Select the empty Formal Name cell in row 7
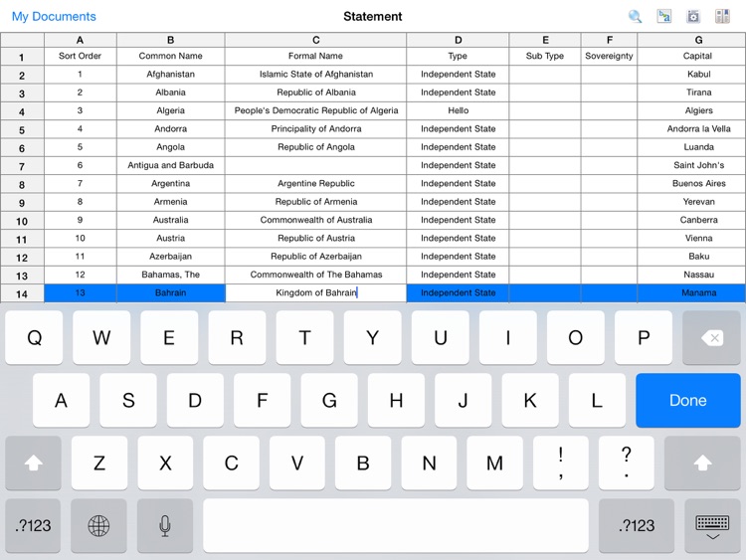This screenshot has height=560, width=746. pyautogui.click(x=316, y=165)
